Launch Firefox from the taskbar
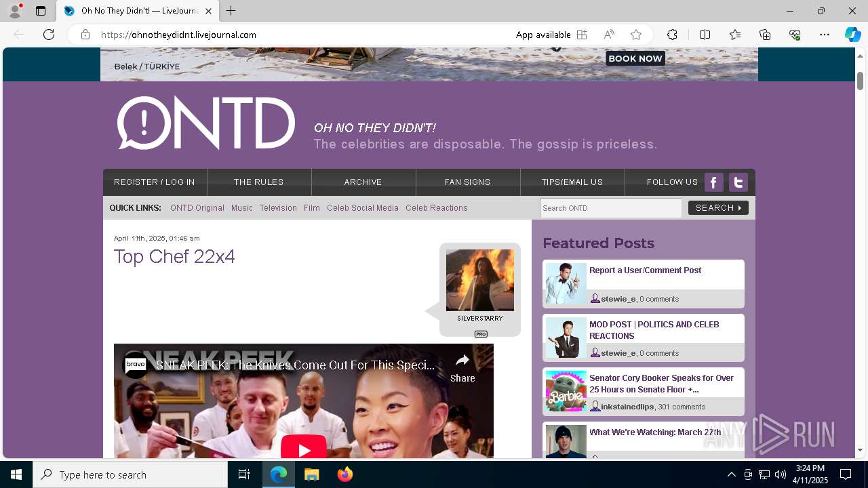The width and height of the screenshot is (868, 488). pyautogui.click(x=345, y=474)
